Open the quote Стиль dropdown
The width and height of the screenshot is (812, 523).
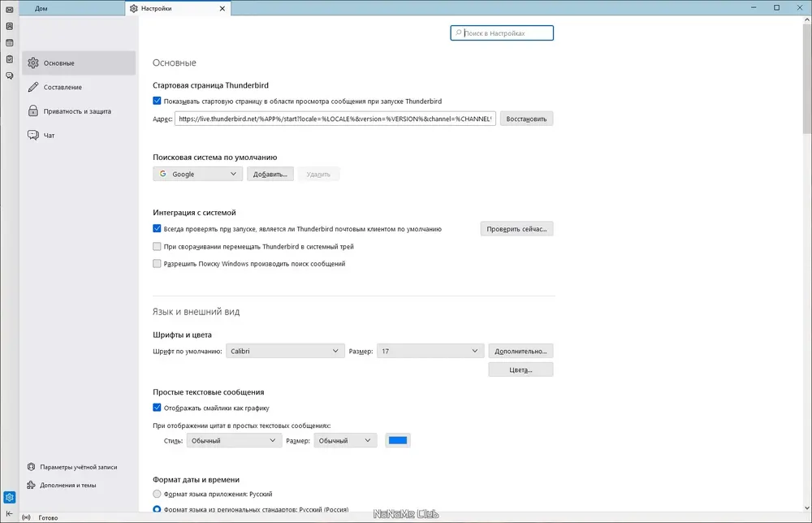pos(234,441)
